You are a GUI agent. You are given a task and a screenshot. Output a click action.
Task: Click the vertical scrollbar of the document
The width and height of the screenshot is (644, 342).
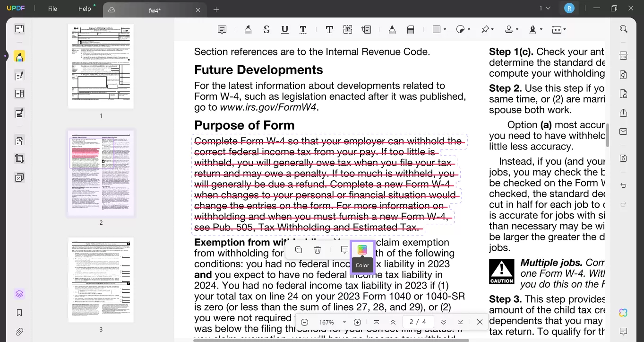(608, 135)
